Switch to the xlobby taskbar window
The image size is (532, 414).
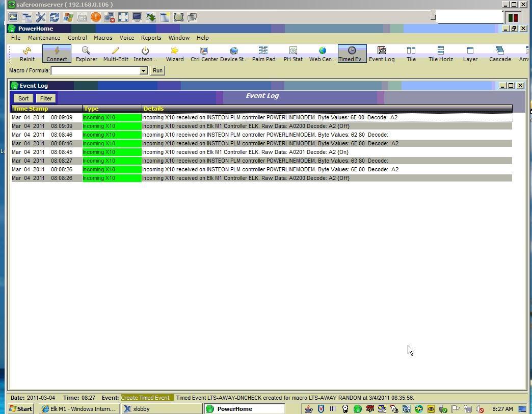(162, 409)
